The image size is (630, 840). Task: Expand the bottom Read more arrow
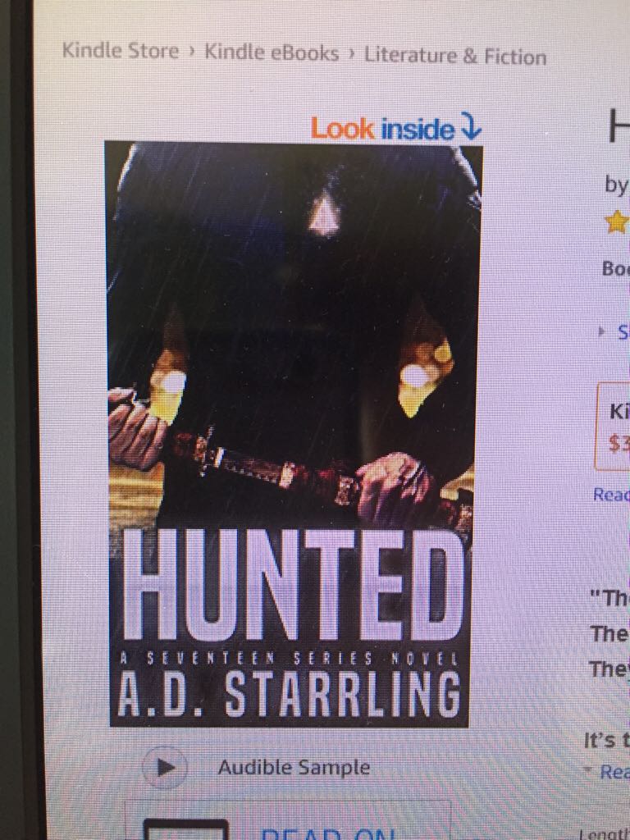point(589,771)
